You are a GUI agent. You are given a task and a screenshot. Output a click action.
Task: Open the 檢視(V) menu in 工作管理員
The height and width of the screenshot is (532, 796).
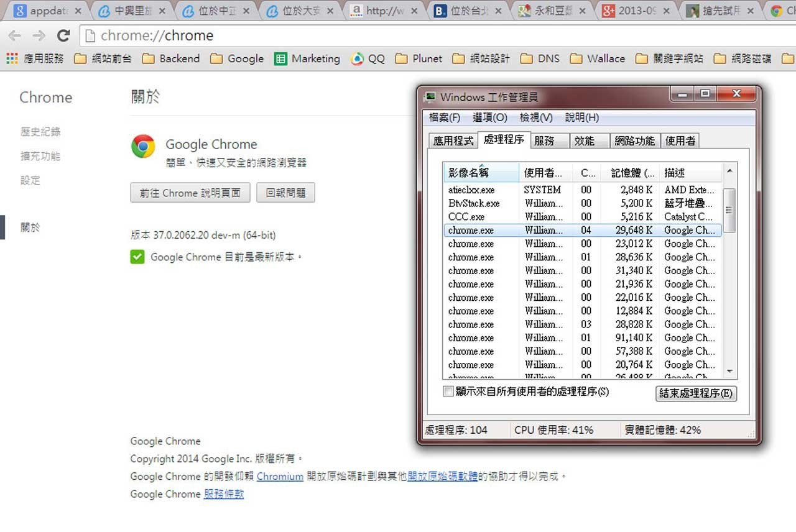coord(536,117)
